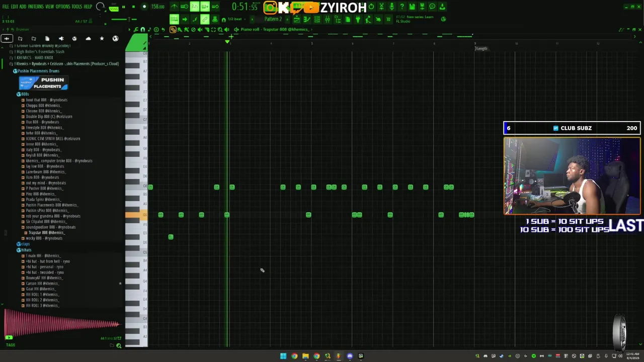Image resolution: width=644 pixels, height=362 pixels.
Task: Select the Zoom magnifier tool in piano roll
Action: coord(219,30)
